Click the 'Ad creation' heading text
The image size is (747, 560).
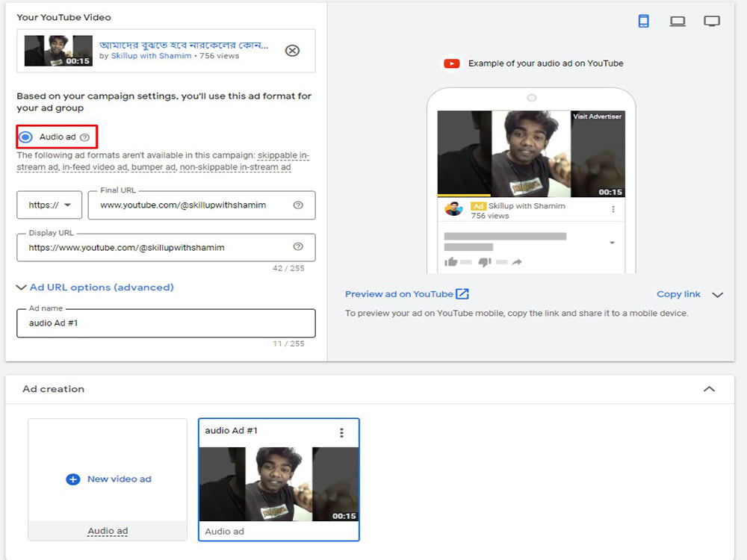[x=53, y=389]
